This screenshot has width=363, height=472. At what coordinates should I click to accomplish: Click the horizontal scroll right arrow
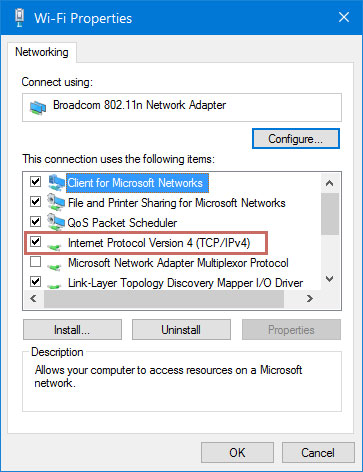(310, 299)
